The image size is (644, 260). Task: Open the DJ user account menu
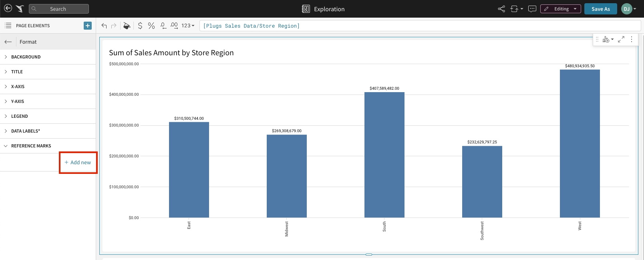click(628, 9)
